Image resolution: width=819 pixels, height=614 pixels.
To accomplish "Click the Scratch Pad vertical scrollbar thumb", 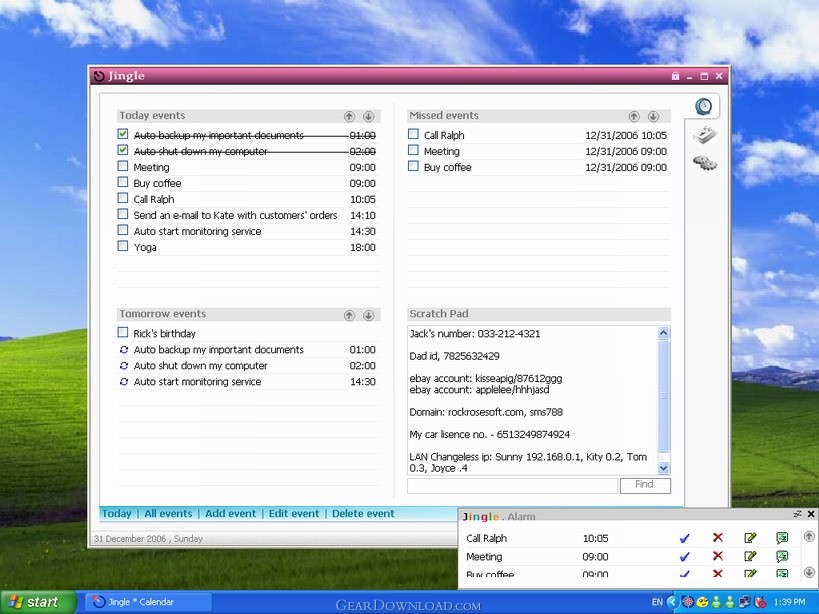I will [663, 395].
